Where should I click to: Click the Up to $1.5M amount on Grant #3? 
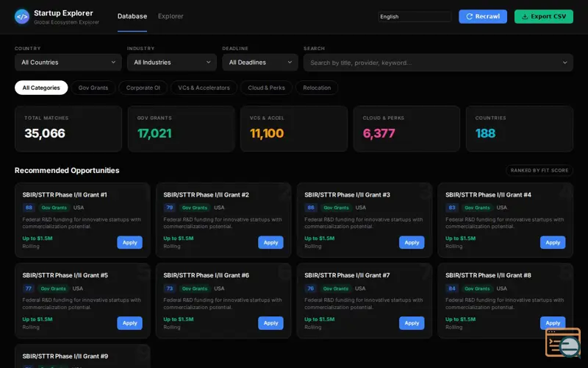click(x=320, y=238)
